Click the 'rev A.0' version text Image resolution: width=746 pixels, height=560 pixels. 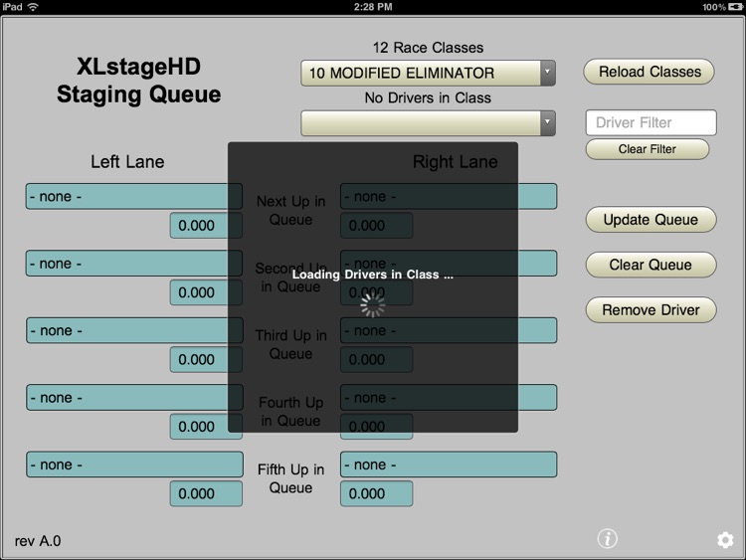point(38,541)
